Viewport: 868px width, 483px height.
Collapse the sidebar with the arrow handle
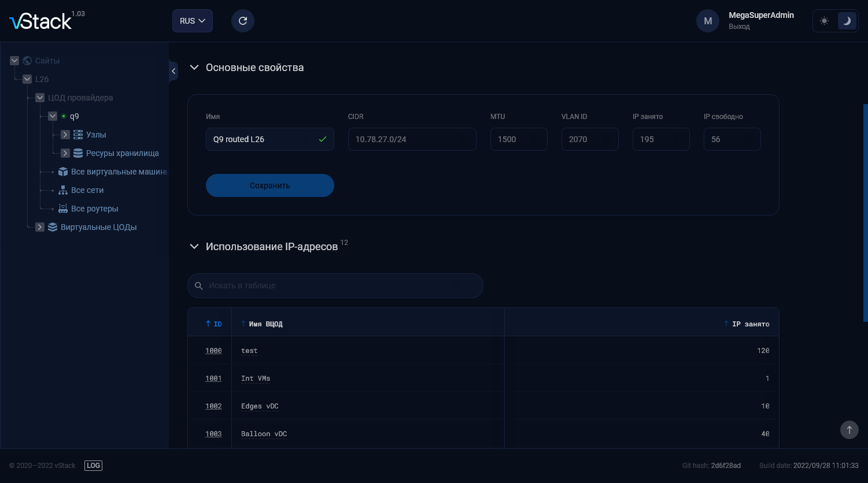click(173, 71)
